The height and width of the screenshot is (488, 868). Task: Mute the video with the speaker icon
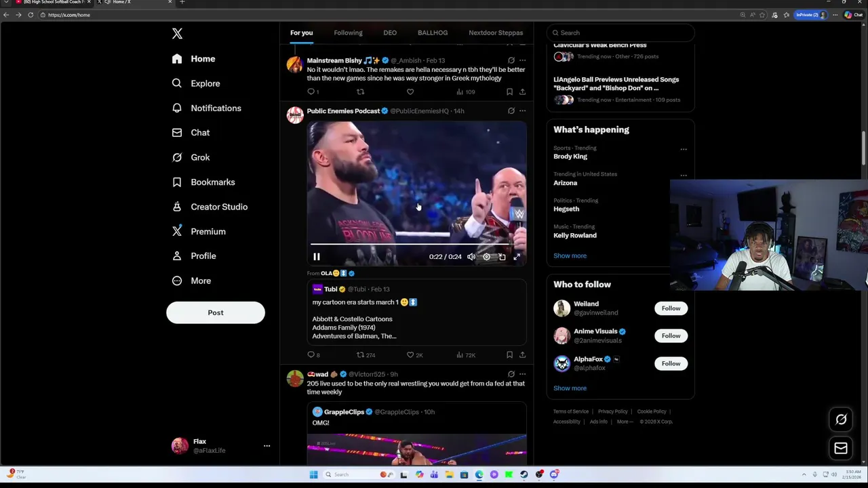(471, 257)
